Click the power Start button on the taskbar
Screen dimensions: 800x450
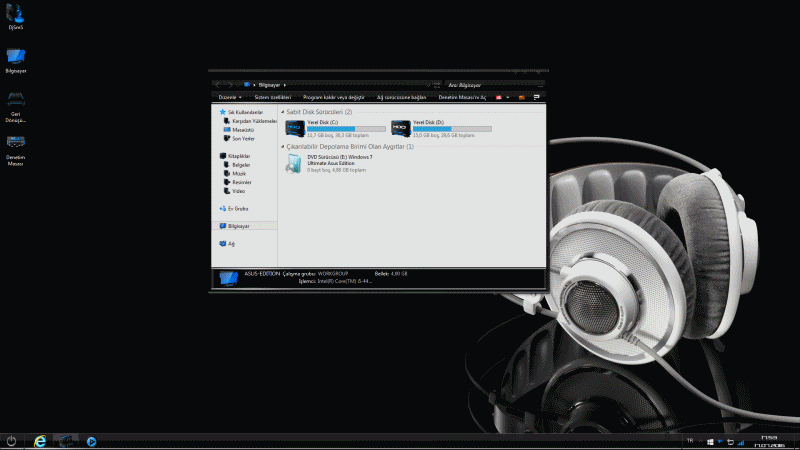(x=11, y=440)
